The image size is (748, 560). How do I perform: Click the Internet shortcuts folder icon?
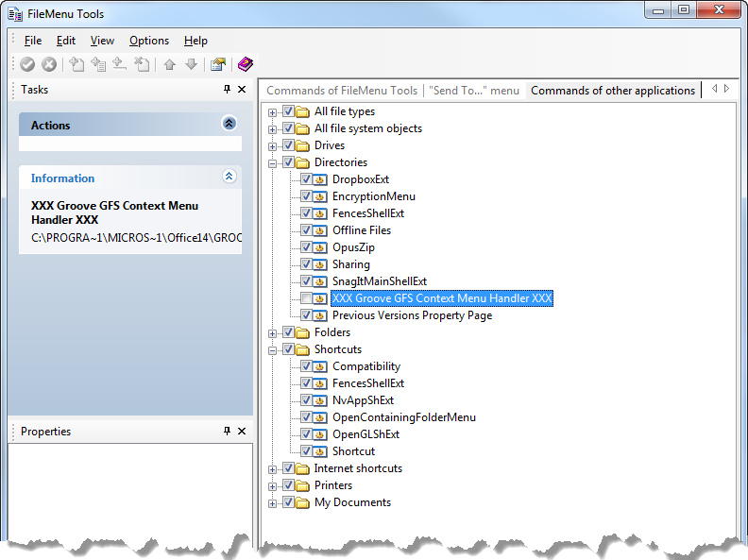pyautogui.click(x=302, y=469)
